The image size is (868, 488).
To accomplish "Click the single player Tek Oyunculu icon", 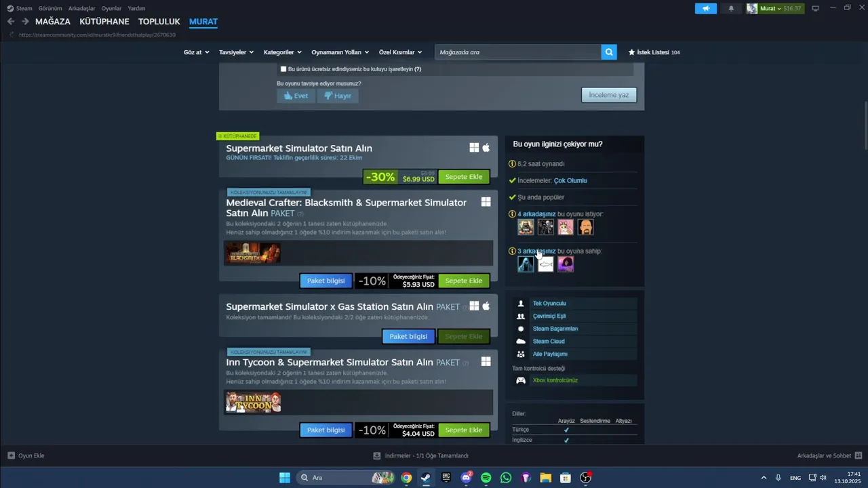I will click(521, 304).
